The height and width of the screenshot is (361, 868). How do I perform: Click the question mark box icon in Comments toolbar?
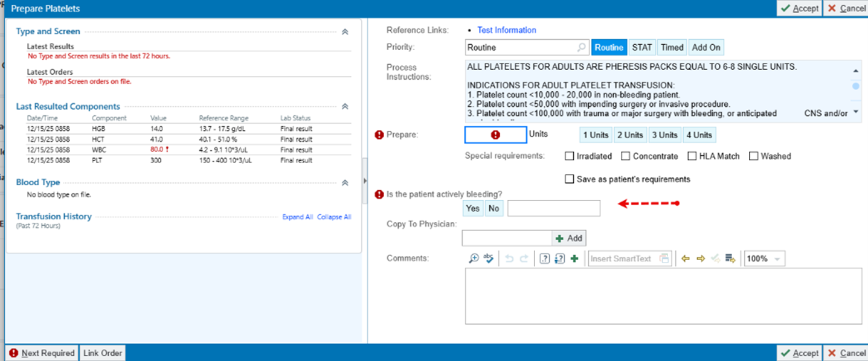(544, 258)
